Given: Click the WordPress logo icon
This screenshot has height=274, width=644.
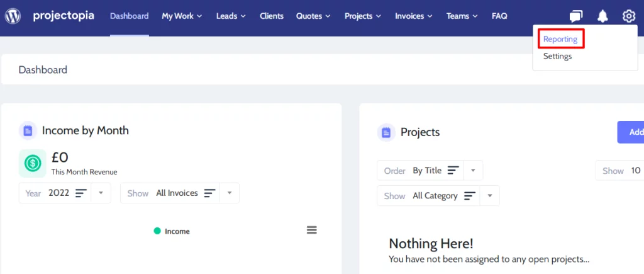Looking at the screenshot, I should 13,16.
